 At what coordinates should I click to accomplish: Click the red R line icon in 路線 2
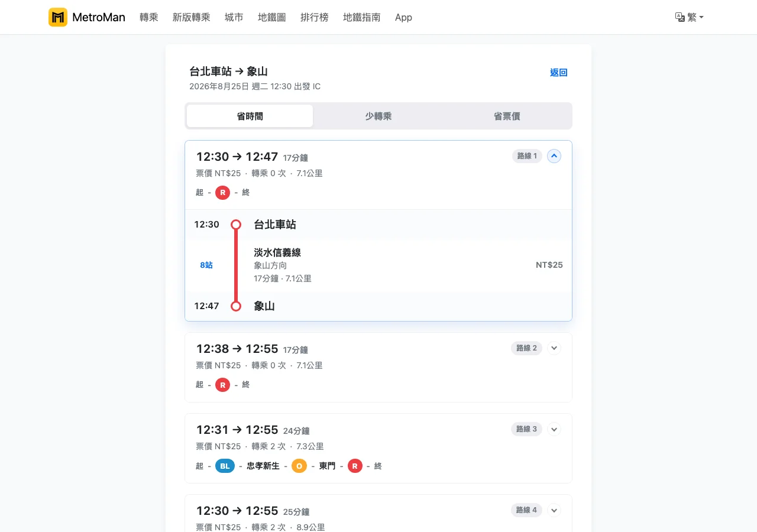click(x=222, y=385)
